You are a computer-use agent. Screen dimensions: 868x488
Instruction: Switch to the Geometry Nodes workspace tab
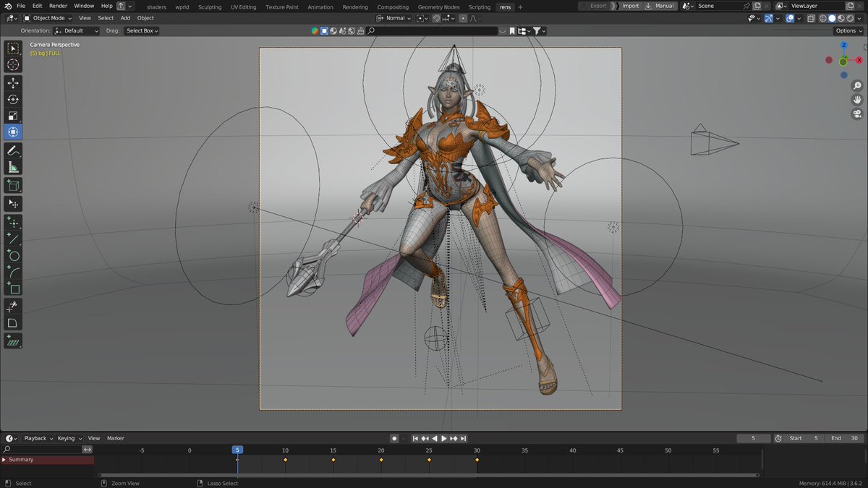(x=438, y=7)
